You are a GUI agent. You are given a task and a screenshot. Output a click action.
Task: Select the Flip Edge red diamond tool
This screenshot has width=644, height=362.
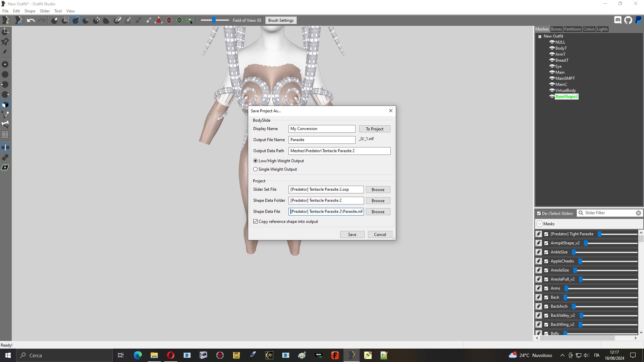coord(169,20)
